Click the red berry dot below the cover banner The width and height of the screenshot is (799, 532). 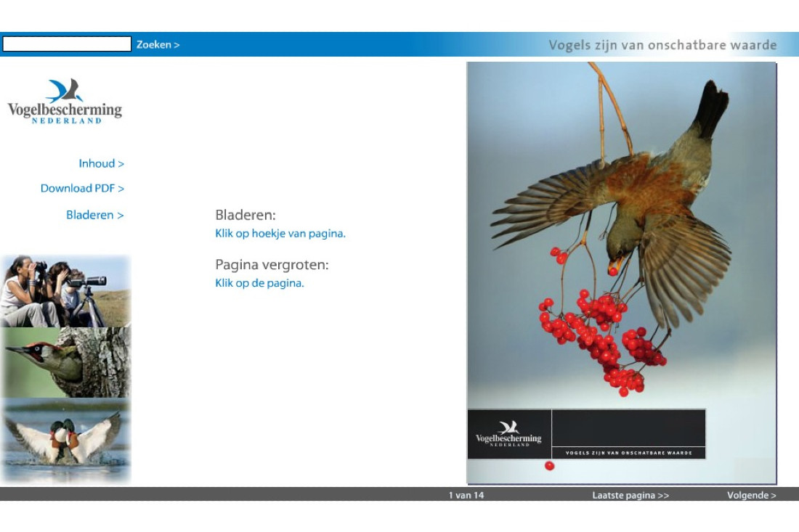click(x=550, y=465)
